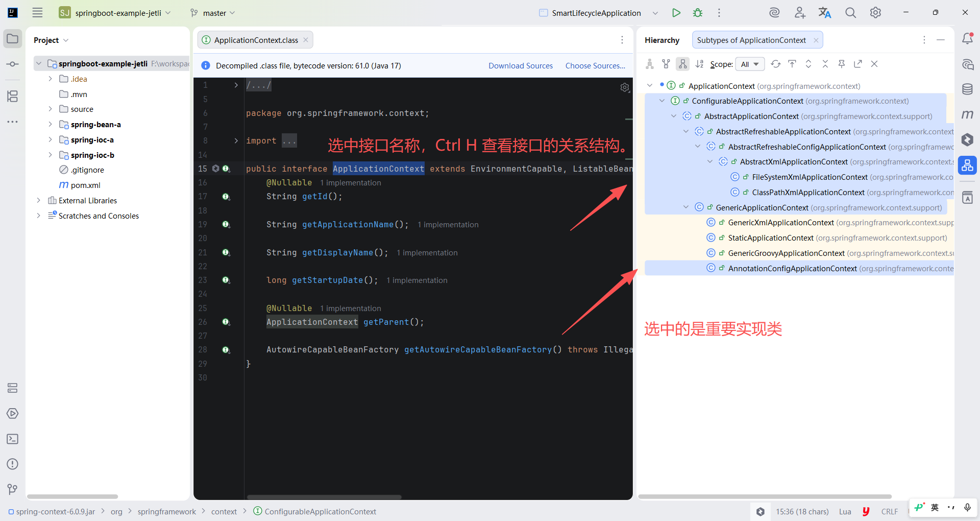Open project name springboot-example-jetli dropdown
The width and height of the screenshot is (980, 521).
pyautogui.click(x=115, y=13)
